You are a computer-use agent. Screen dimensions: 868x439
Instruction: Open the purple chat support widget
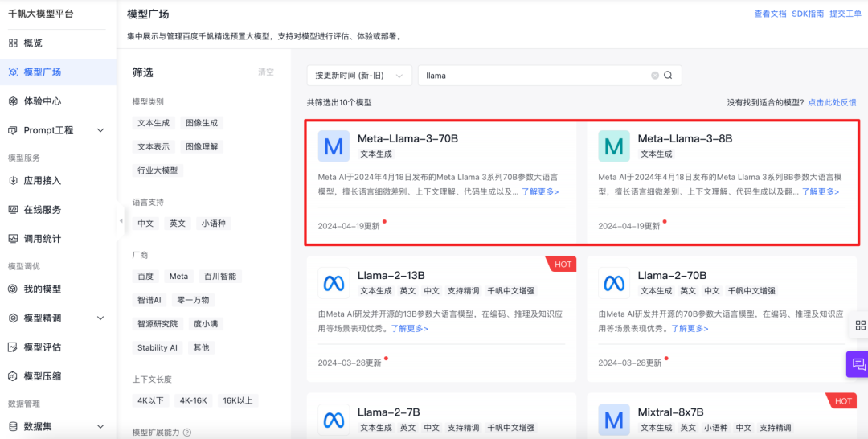[x=858, y=364]
